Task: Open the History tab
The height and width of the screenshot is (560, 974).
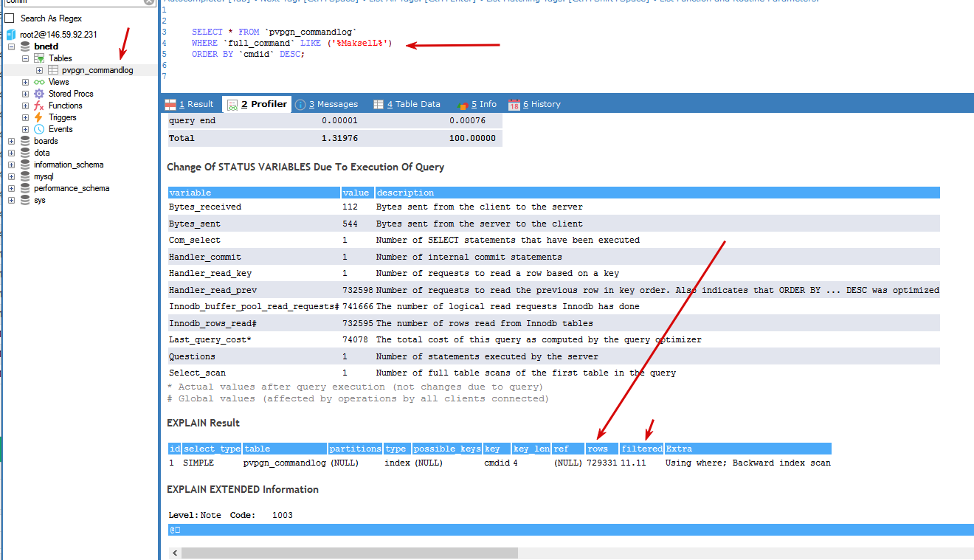Action: pos(535,104)
